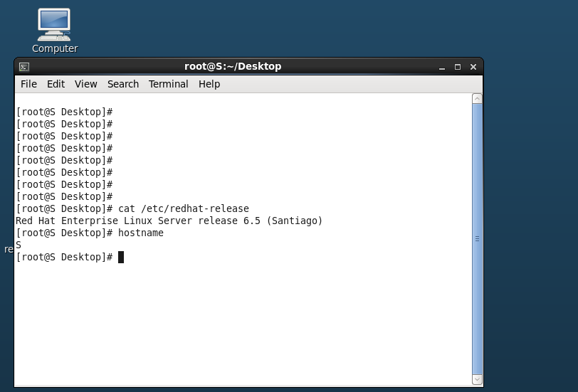The width and height of the screenshot is (578, 392).
Task: Click the root@S:~/Desktop title bar text
Action: (233, 67)
